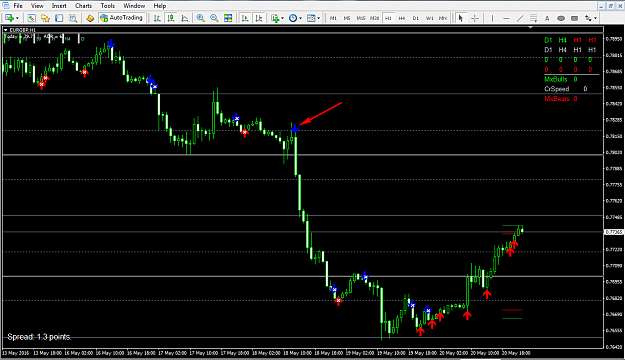Image resolution: width=625 pixels, height=360 pixels.
Task: Click the chart shift triangle marker
Action: coord(530,28)
